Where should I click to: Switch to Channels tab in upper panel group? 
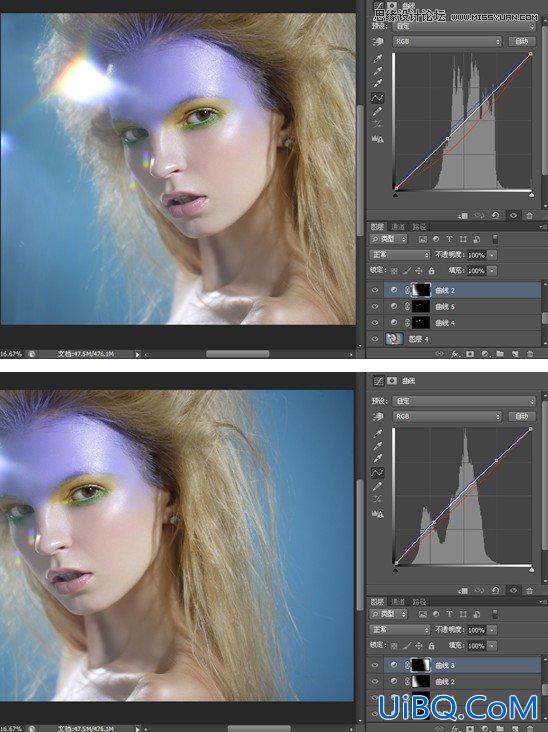398,226
